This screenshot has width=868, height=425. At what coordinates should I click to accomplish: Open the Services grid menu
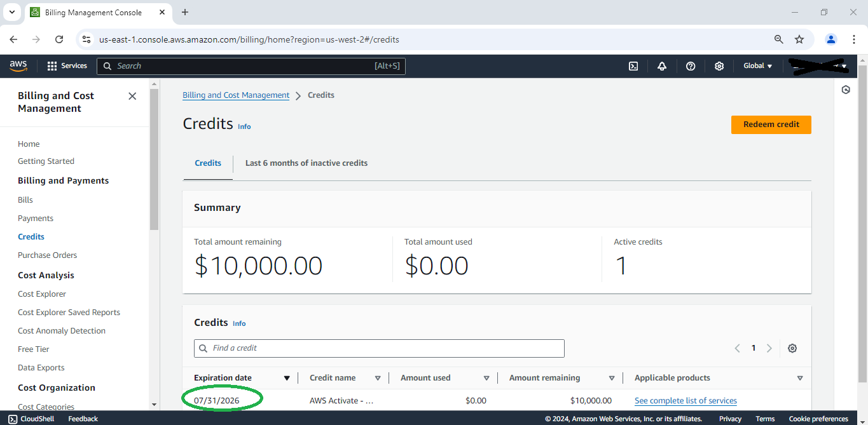(x=67, y=66)
